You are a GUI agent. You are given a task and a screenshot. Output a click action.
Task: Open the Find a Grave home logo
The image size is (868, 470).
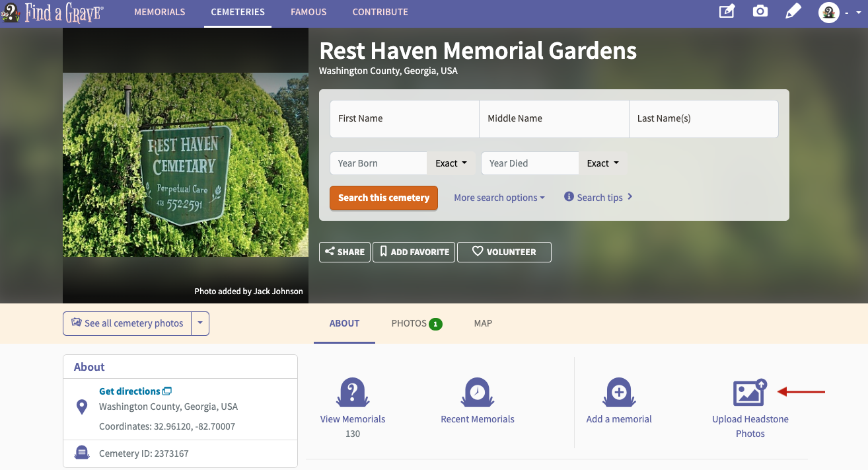(x=52, y=13)
